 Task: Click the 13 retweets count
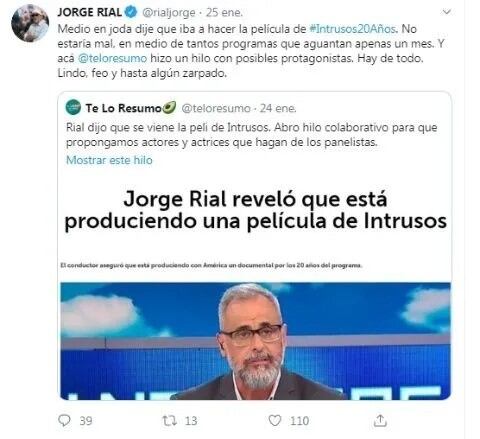coord(191,421)
